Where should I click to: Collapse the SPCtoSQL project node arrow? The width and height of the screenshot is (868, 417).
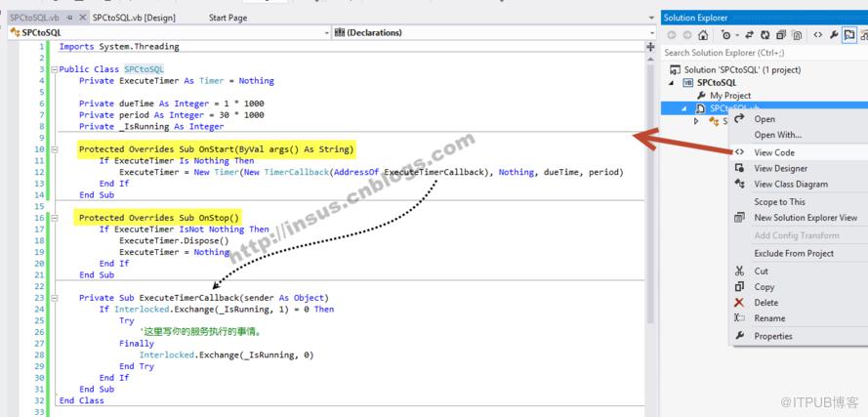tap(673, 82)
